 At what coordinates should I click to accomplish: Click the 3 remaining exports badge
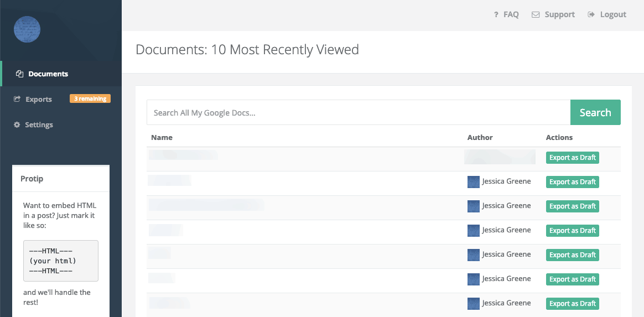90,99
